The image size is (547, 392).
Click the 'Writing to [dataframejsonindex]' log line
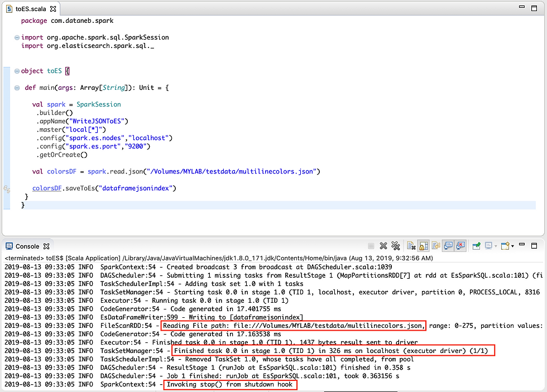pyautogui.click(x=154, y=317)
